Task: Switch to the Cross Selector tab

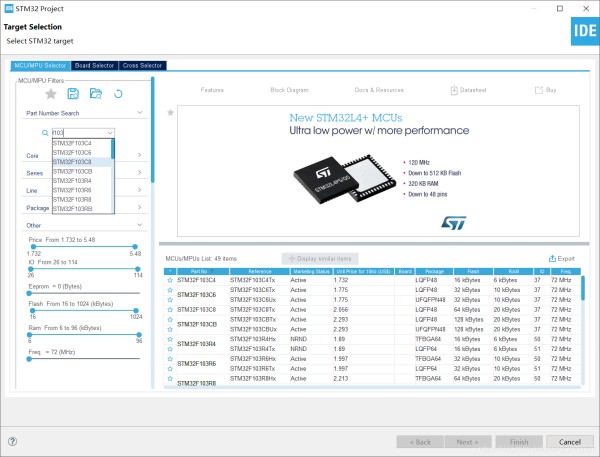Action: click(x=142, y=65)
